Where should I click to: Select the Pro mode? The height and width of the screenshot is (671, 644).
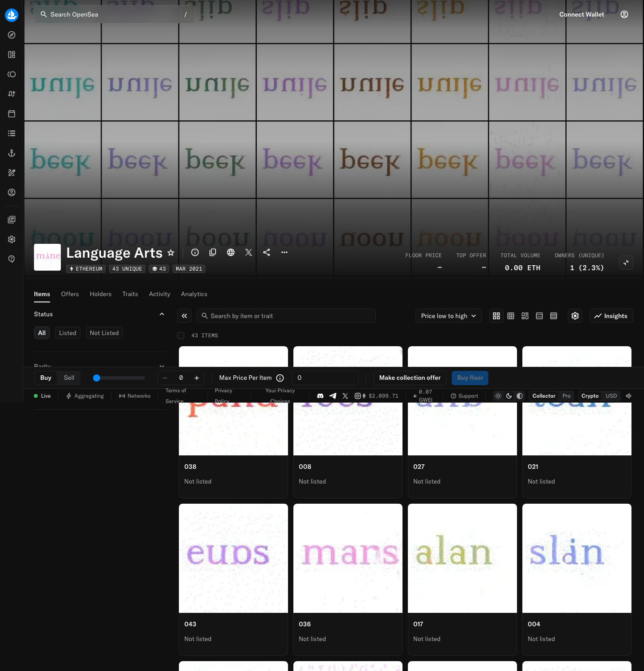pyautogui.click(x=567, y=396)
